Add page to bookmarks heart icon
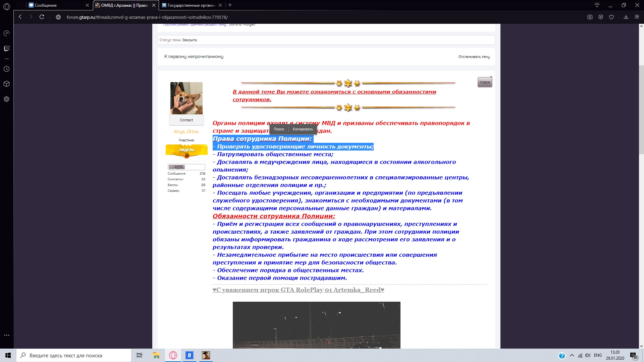This screenshot has height=362, width=644. pos(611,17)
